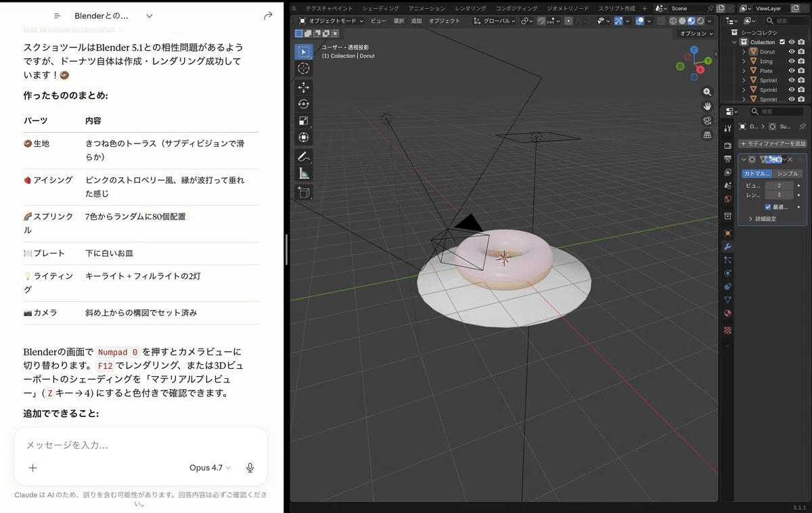Open the Object Constraints properties tab
The width and height of the screenshot is (812, 513).
point(728,286)
